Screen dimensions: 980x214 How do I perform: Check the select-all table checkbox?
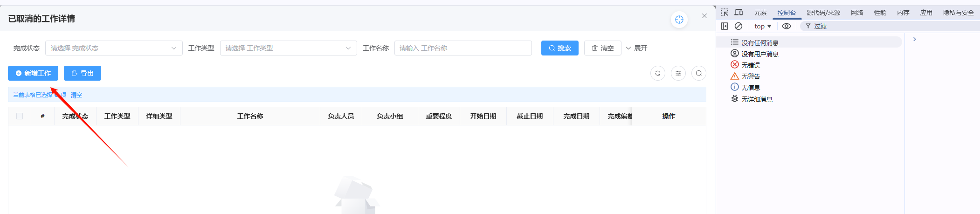click(x=20, y=116)
